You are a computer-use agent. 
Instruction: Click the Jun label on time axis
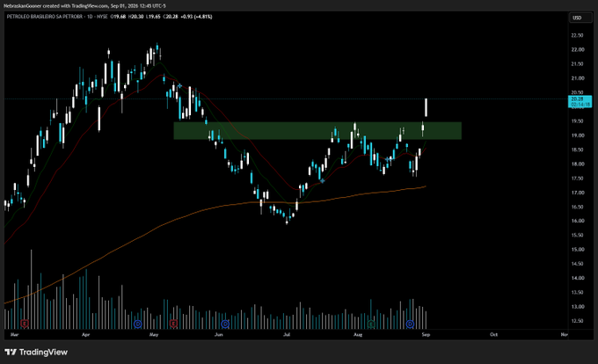pyautogui.click(x=218, y=335)
